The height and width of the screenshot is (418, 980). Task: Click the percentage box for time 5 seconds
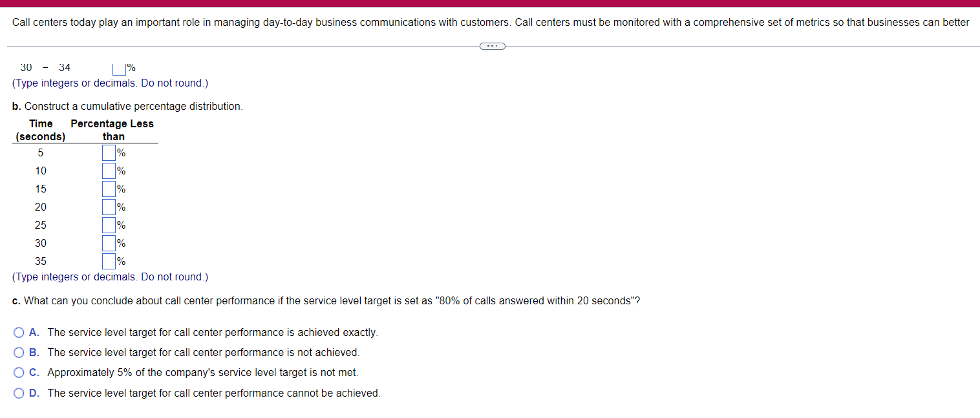(x=107, y=152)
